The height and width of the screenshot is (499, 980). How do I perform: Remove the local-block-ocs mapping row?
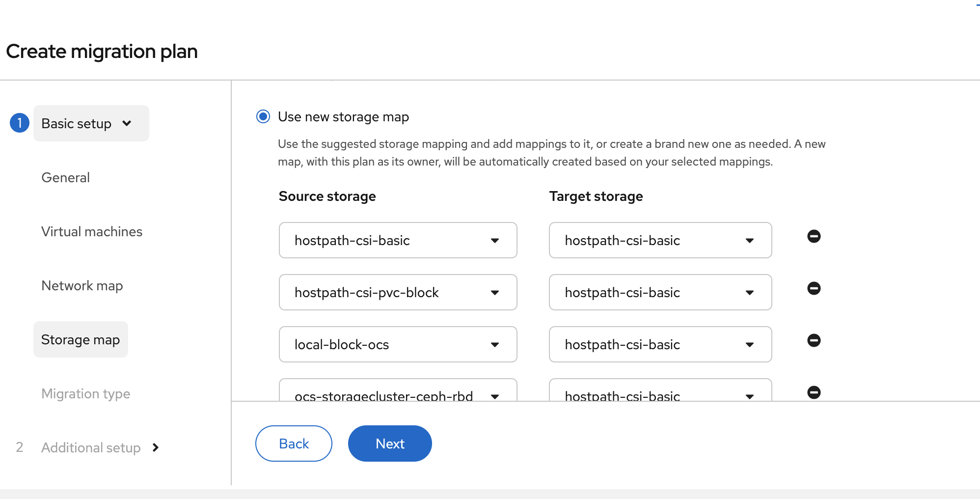coord(814,340)
